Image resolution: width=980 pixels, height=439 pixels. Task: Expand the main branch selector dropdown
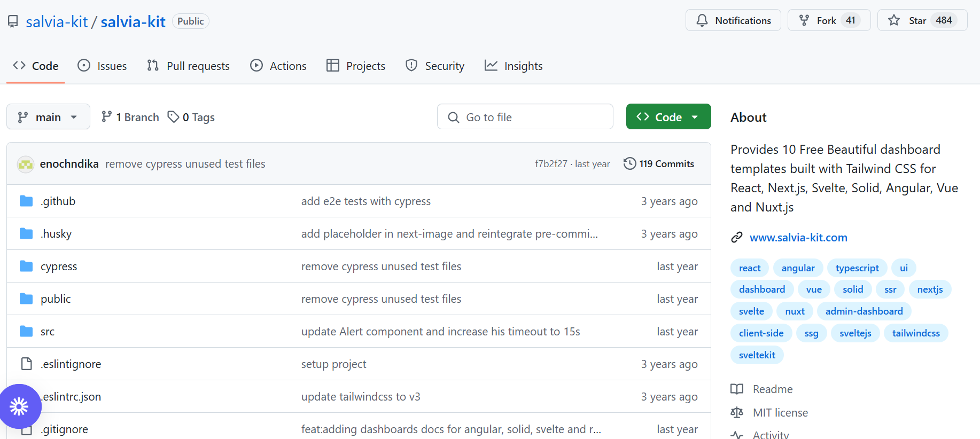click(x=48, y=116)
